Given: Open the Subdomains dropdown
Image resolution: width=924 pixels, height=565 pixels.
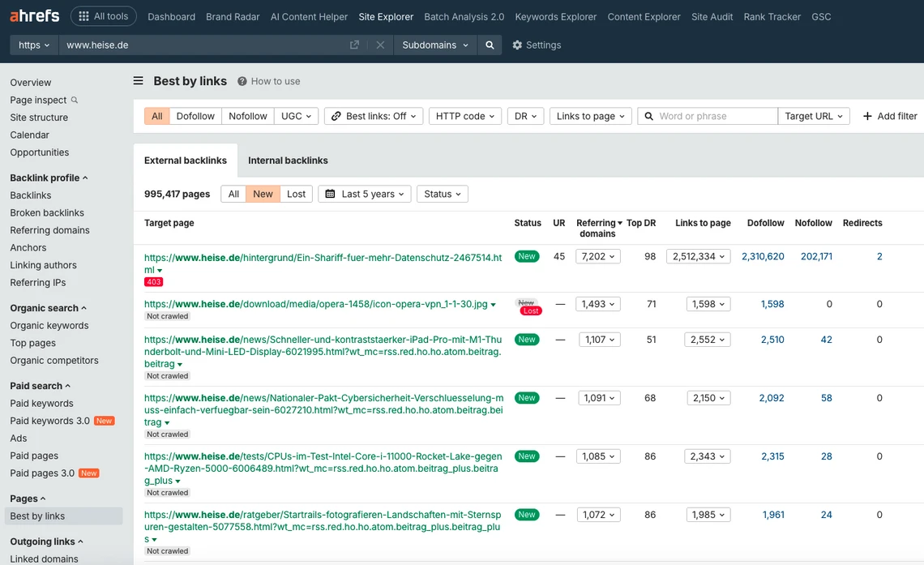Looking at the screenshot, I should pyautogui.click(x=435, y=45).
